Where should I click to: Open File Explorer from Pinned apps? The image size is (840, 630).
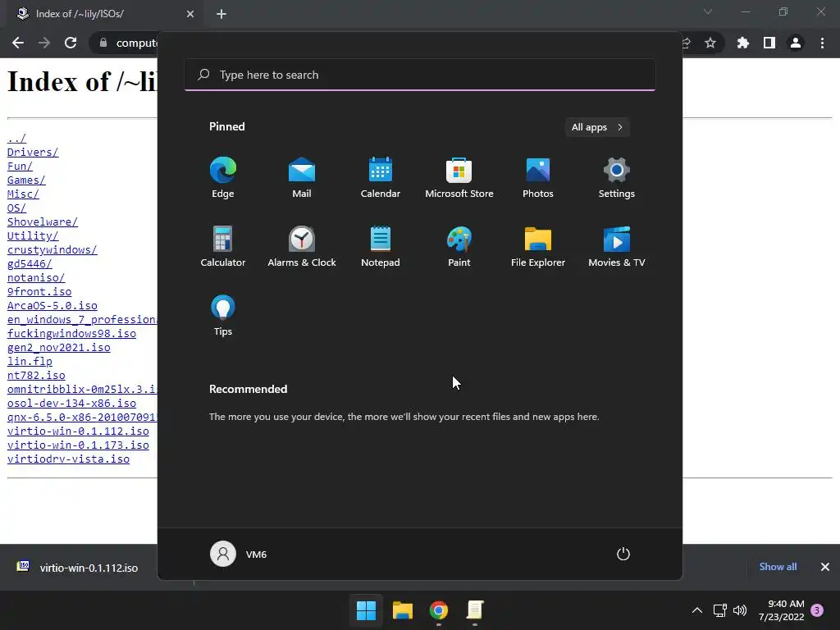(538, 246)
